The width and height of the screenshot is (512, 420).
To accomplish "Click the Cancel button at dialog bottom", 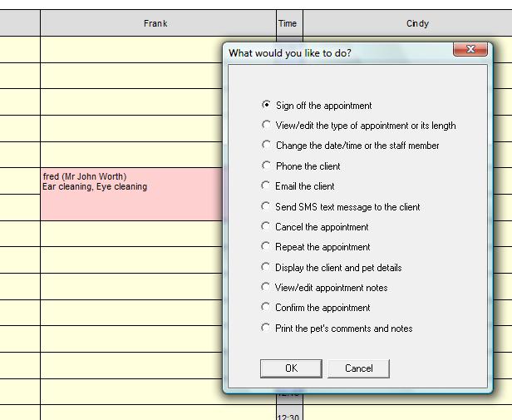I will pyautogui.click(x=358, y=368).
